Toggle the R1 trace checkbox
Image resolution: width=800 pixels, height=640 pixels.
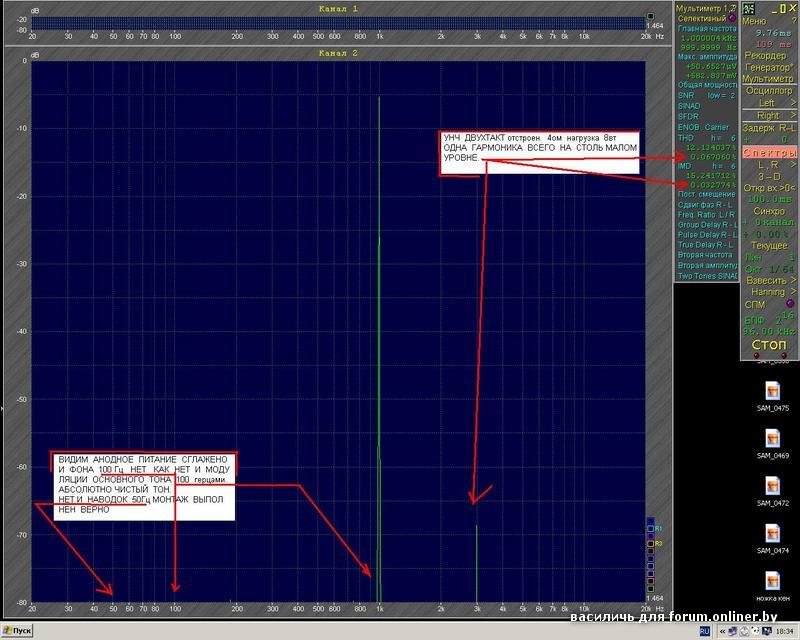650,527
